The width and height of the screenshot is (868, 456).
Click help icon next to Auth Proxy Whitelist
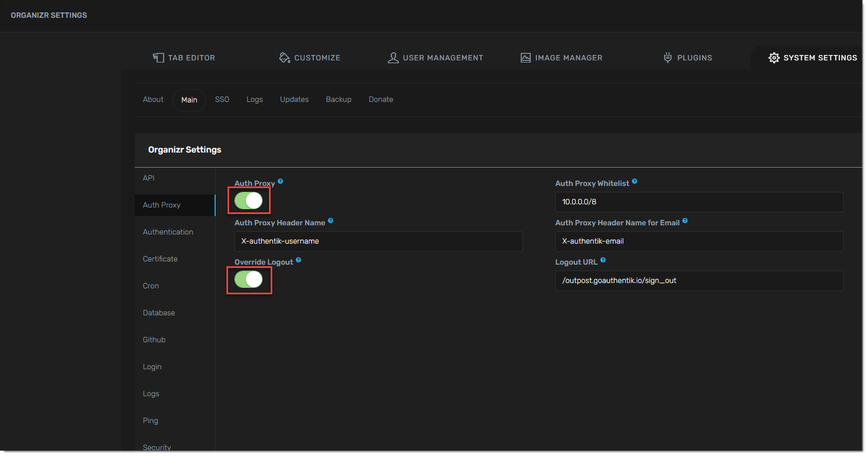635,182
